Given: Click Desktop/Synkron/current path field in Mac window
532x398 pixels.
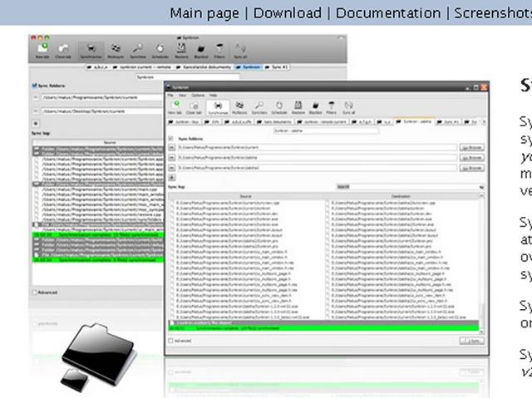Looking at the screenshot, I should click(x=102, y=111).
